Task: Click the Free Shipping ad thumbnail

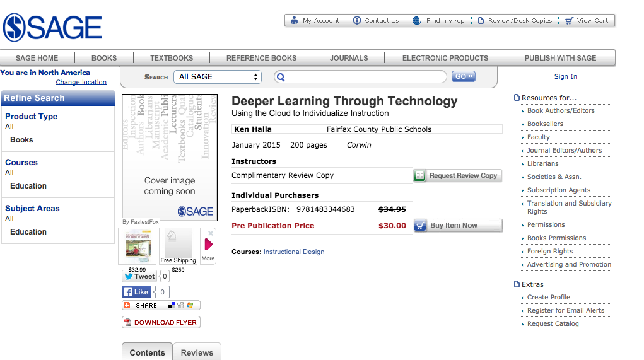Action: click(x=178, y=246)
